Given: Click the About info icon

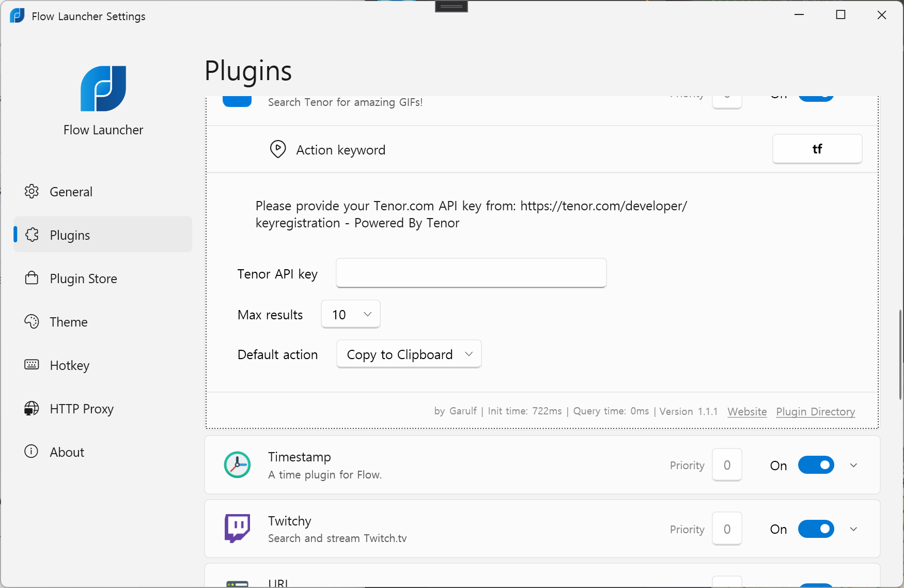Looking at the screenshot, I should (x=32, y=452).
